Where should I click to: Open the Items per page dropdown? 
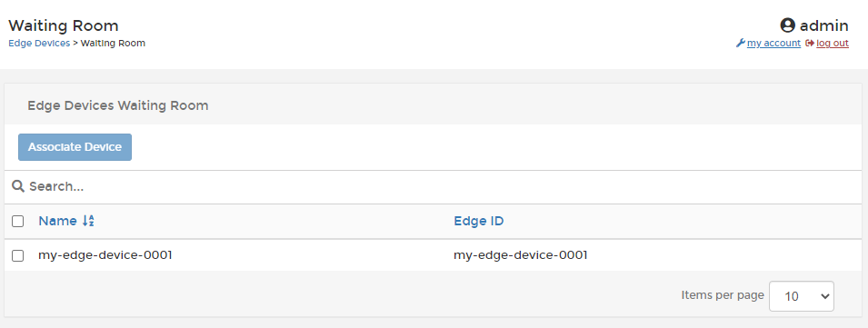[x=801, y=296]
